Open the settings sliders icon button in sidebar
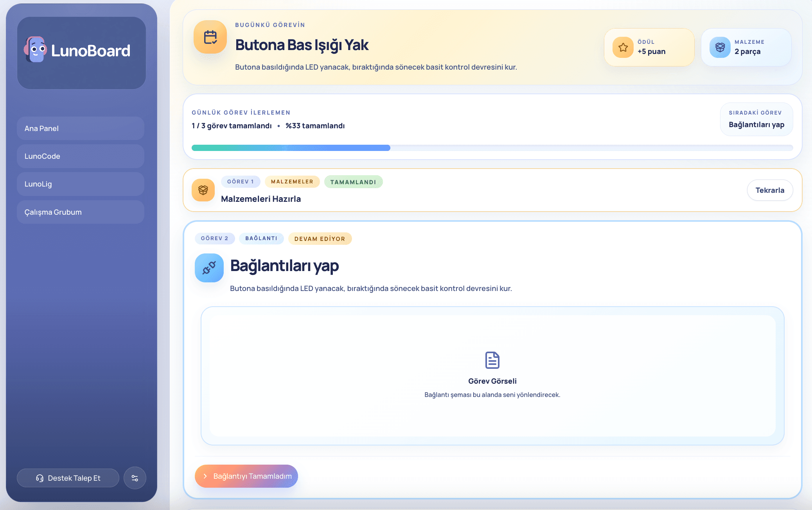Viewport: 812px width, 510px height. click(x=135, y=478)
